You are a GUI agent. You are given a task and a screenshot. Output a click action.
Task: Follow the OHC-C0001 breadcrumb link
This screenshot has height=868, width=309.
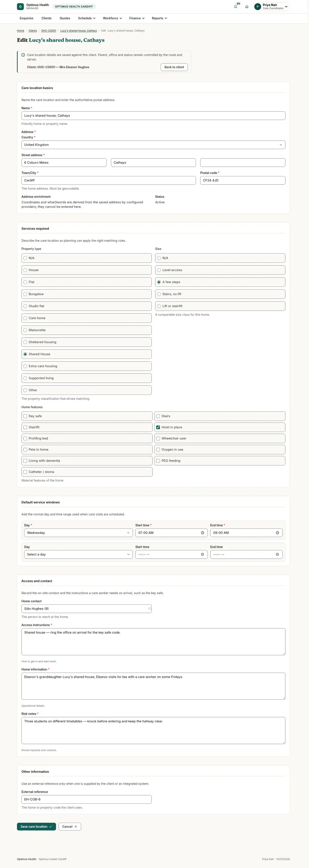[48, 31]
